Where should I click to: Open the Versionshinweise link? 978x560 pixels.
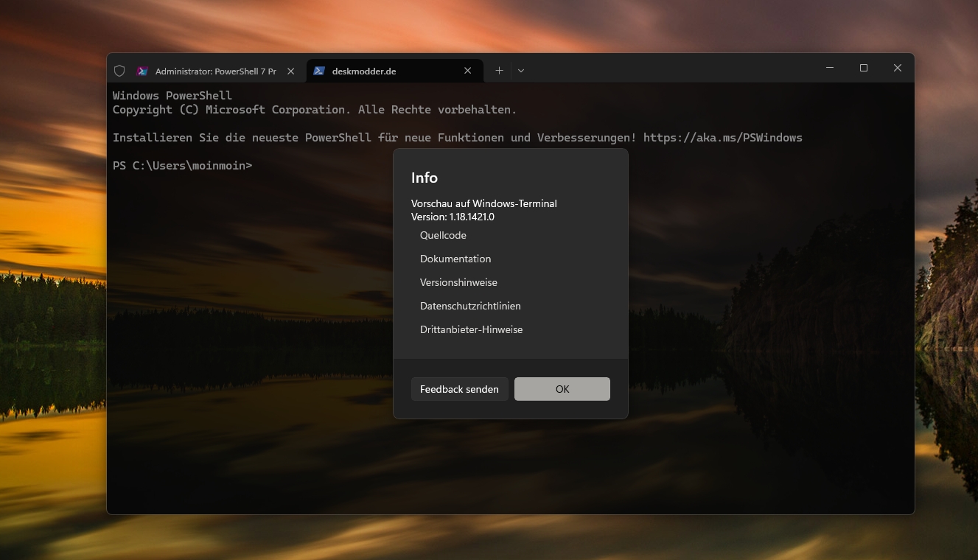click(458, 282)
